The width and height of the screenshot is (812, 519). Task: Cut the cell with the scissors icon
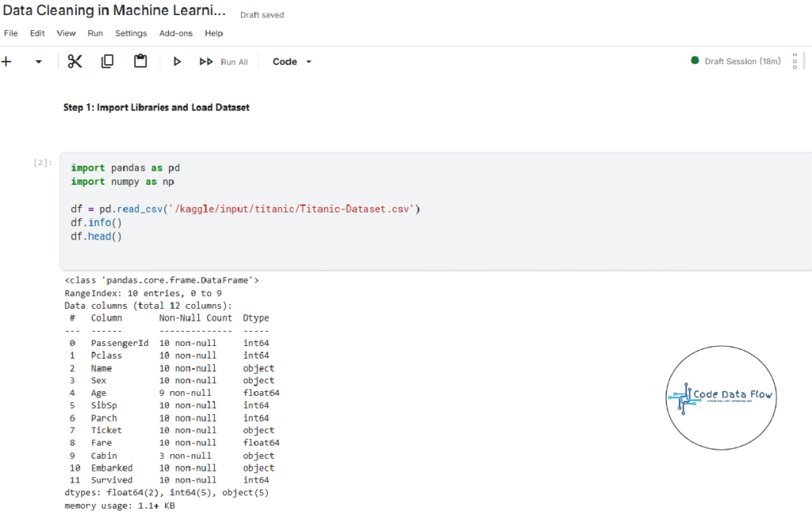(x=75, y=62)
